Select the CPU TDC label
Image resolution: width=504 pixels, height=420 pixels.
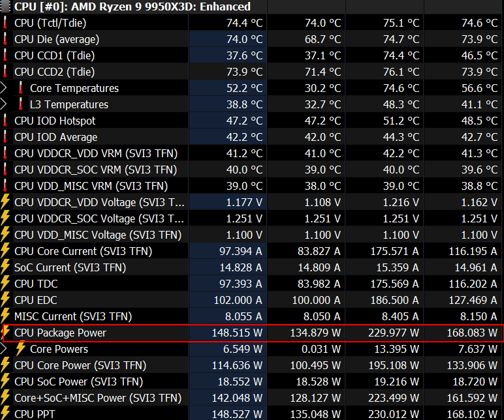pyautogui.click(x=36, y=284)
